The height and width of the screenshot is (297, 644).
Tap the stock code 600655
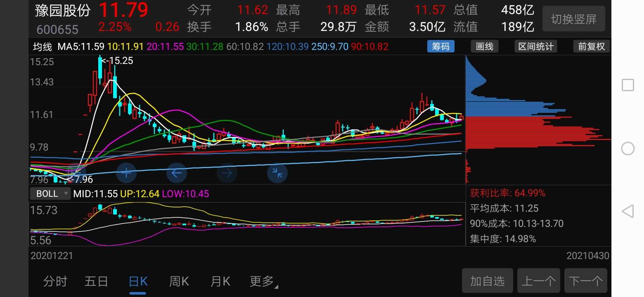(57, 30)
